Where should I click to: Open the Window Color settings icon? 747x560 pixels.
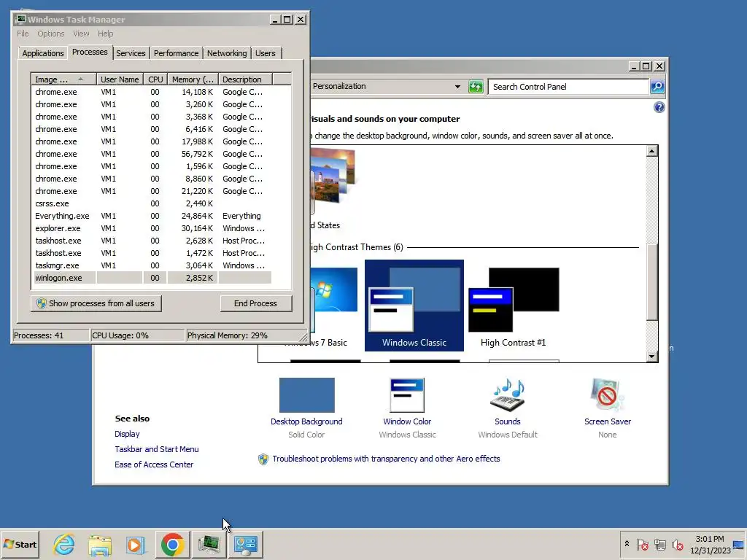click(x=407, y=394)
